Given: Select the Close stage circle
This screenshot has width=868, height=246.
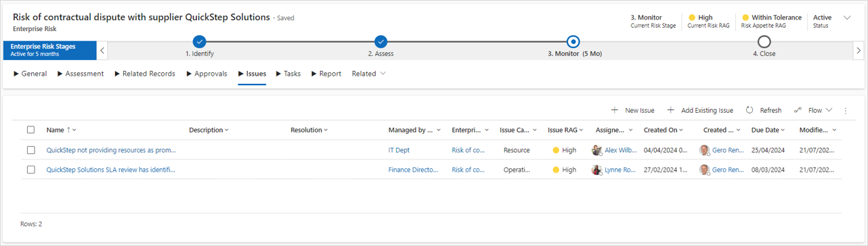Looking at the screenshot, I should point(764,41).
